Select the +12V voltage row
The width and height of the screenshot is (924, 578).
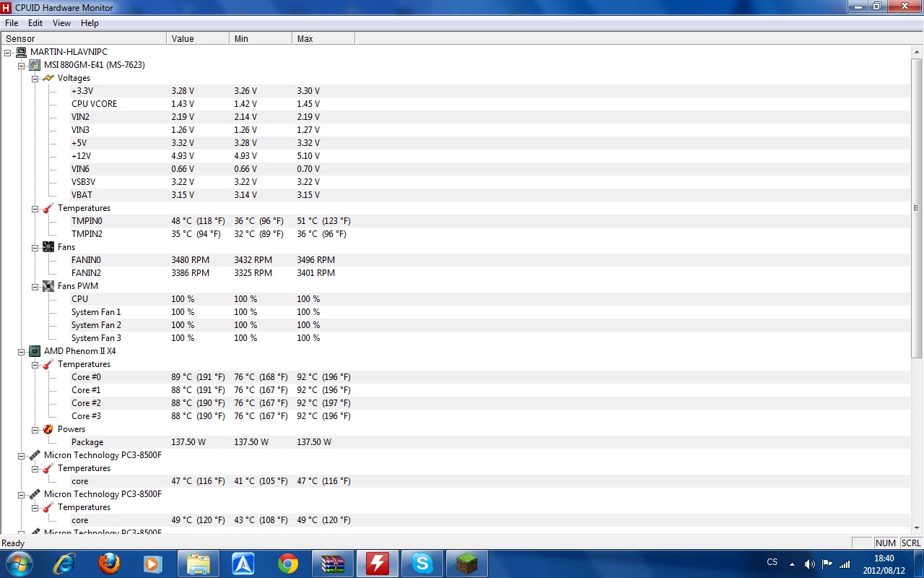pyautogui.click(x=456, y=156)
